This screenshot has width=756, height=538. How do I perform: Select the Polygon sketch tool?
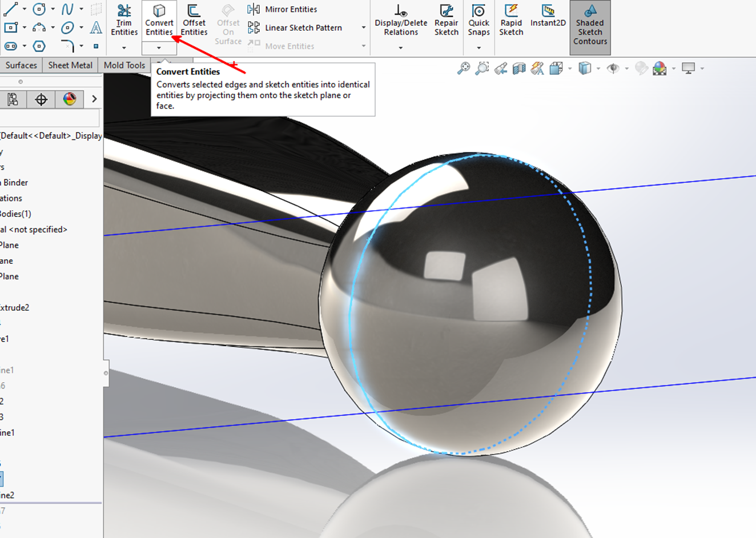[39, 46]
